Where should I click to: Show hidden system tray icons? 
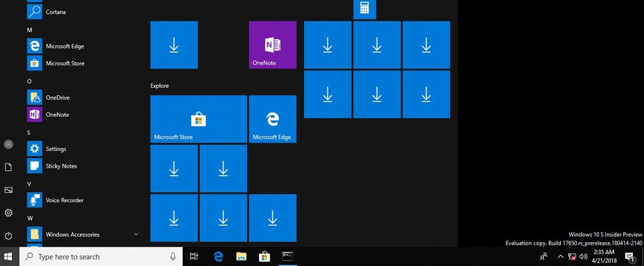click(x=560, y=257)
